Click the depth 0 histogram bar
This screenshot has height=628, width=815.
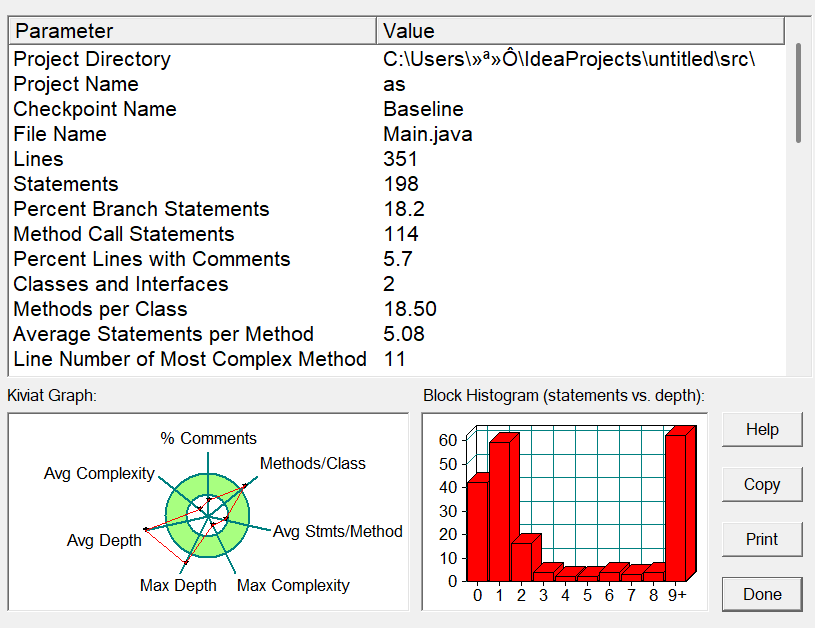[478, 532]
